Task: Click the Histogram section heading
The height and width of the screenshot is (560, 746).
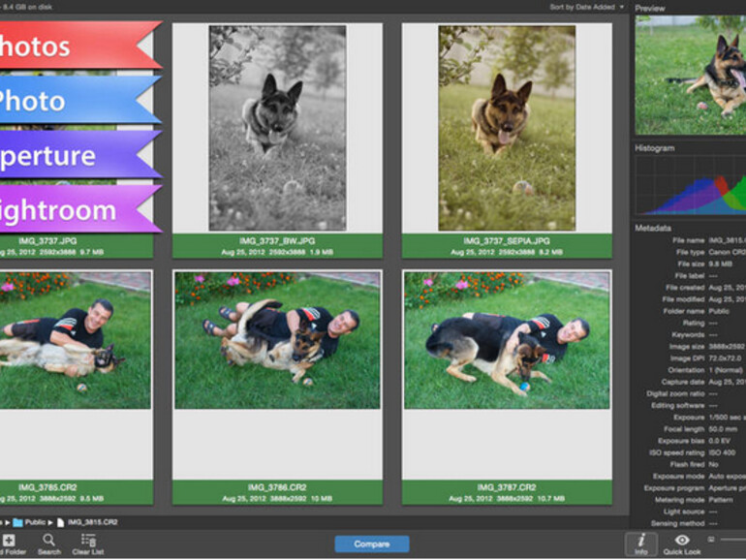Action: [x=655, y=148]
